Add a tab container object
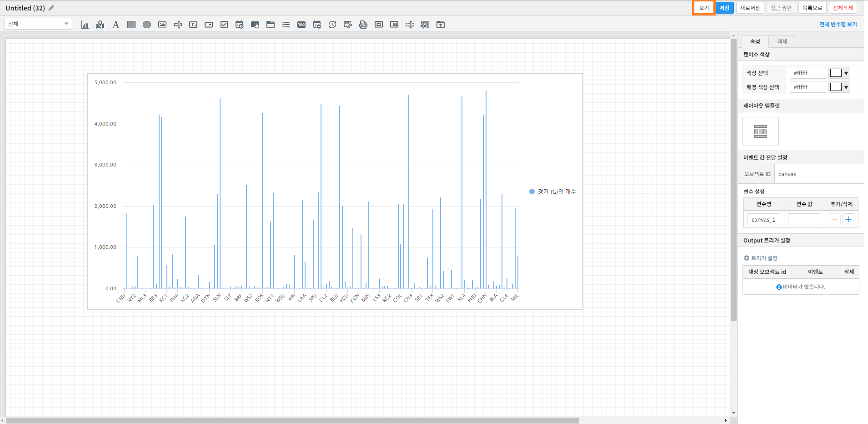Image resolution: width=868 pixels, height=424 pixels. [271, 25]
